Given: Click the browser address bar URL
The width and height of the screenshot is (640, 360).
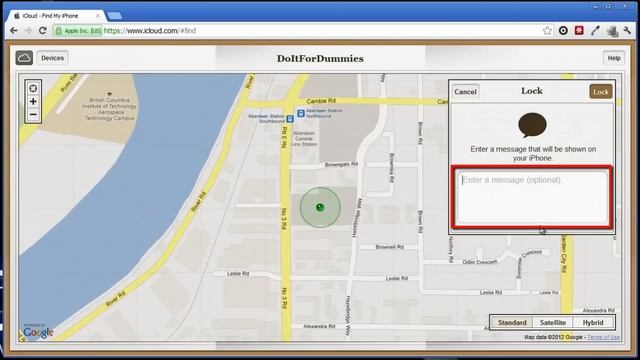Looking at the screenshot, I should (150, 31).
